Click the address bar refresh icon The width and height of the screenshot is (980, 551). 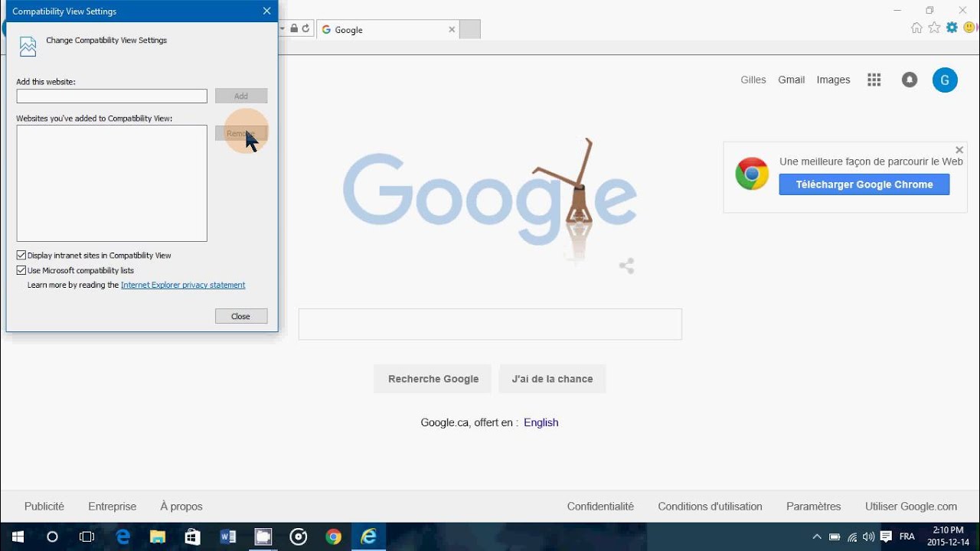(305, 29)
